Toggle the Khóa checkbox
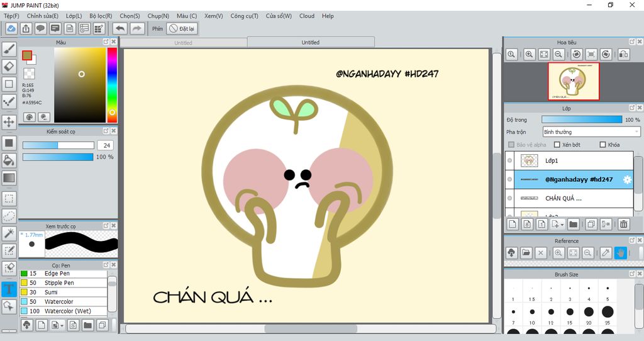Image resolution: width=644 pixels, height=341 pixels. (x=602, y=145)
